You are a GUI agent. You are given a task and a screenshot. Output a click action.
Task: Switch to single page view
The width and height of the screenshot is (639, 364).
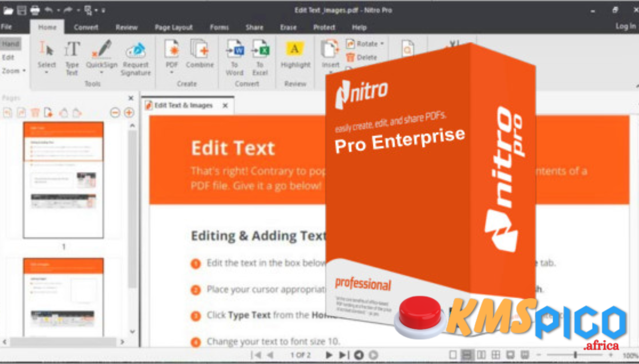453,355
